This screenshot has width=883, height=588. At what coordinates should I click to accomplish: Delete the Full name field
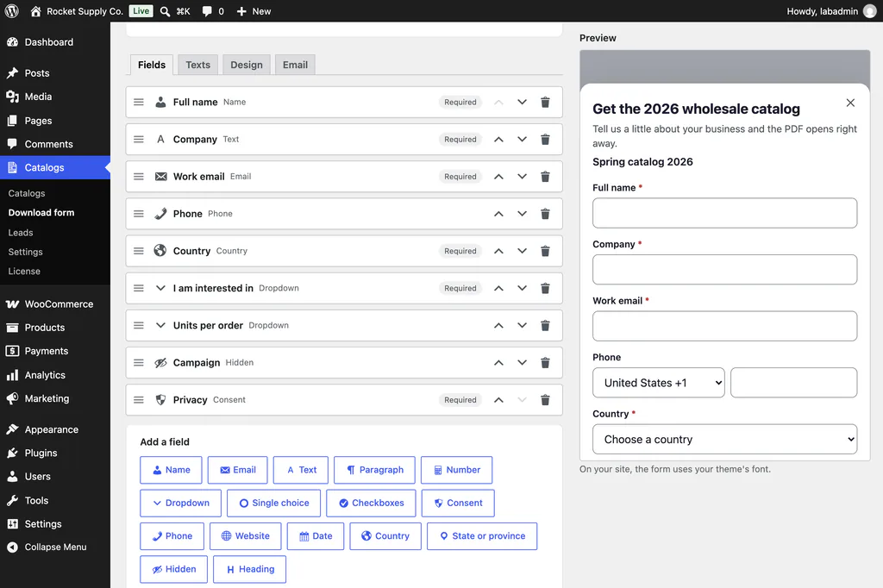[x=545, y=102]
